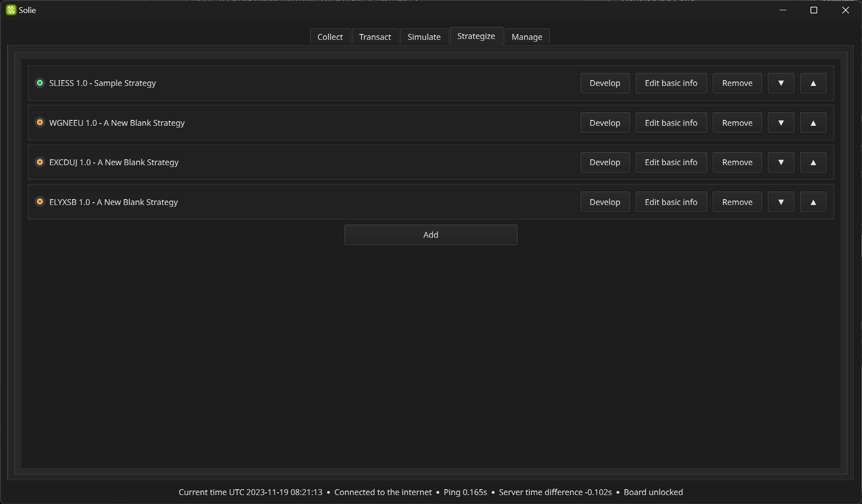Move SLIESS strategy down with arrow

[781, 83]
